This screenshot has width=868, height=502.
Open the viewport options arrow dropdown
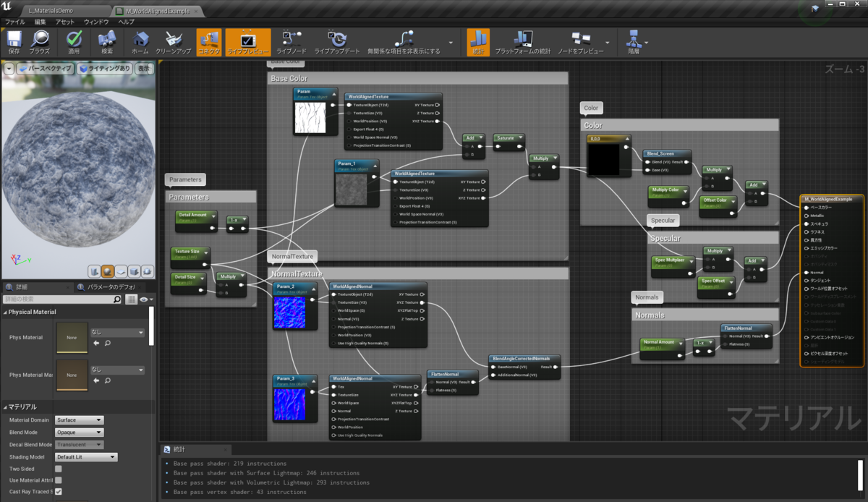pos(9,69)
